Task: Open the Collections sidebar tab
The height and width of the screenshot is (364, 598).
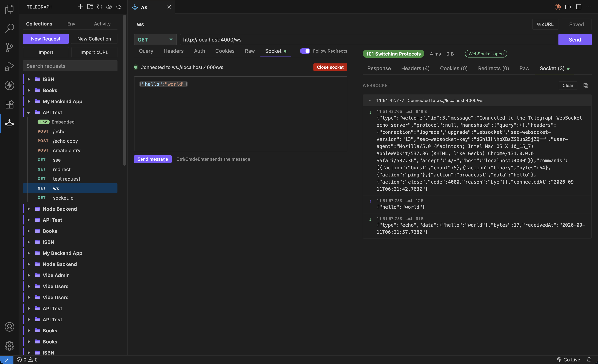Action: [39, 24]
